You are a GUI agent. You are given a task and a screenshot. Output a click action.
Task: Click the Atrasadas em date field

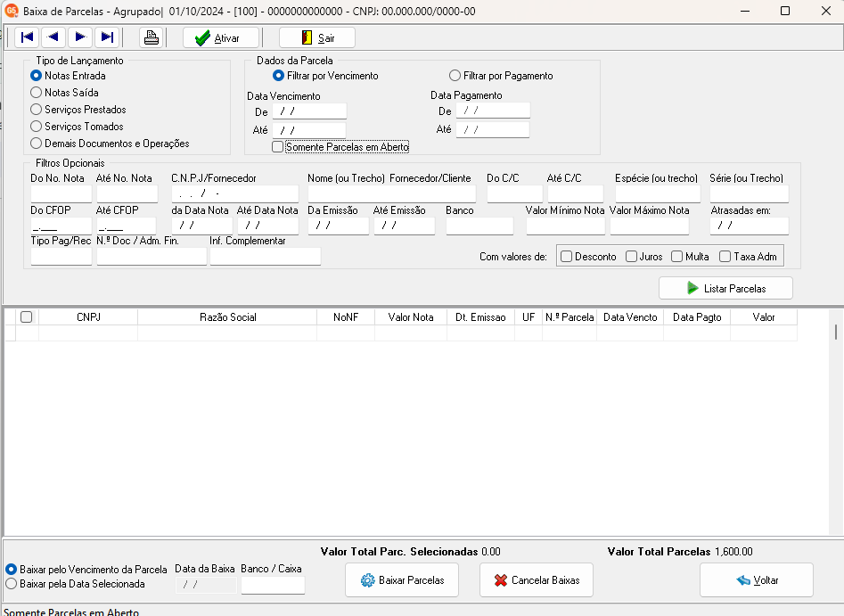[x=750, y=226]
